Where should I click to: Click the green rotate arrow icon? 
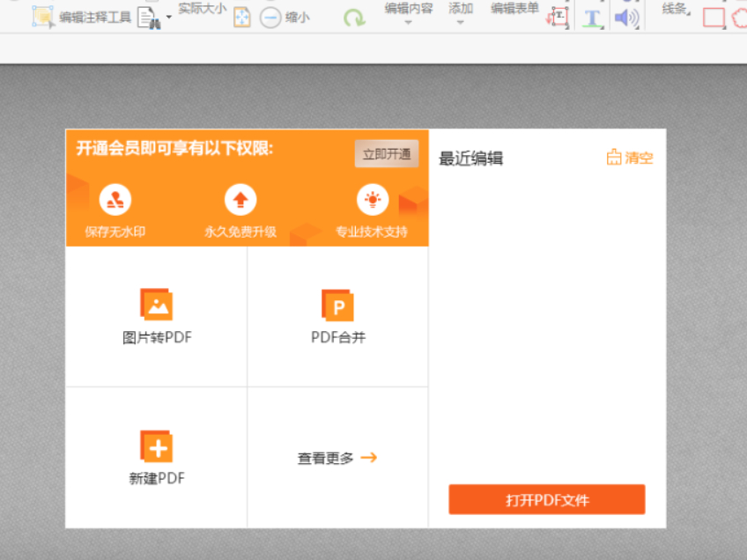point(354,18)
